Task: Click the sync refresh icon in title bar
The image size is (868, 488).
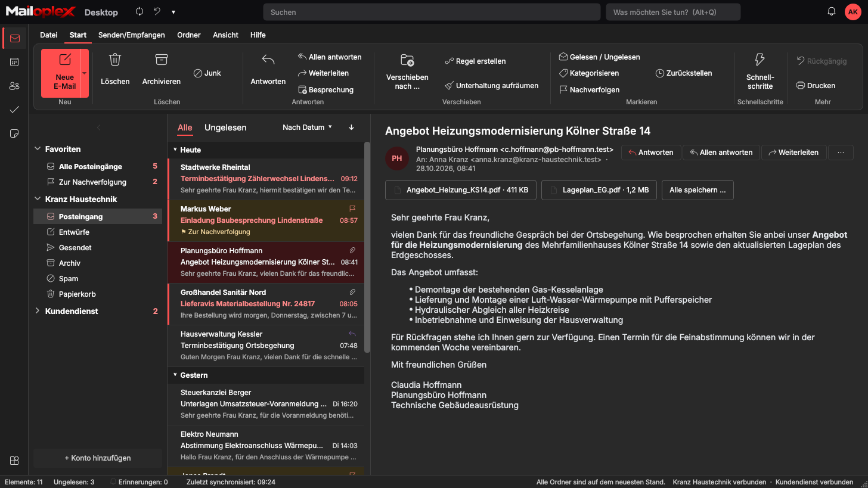Action: point(139,12)
